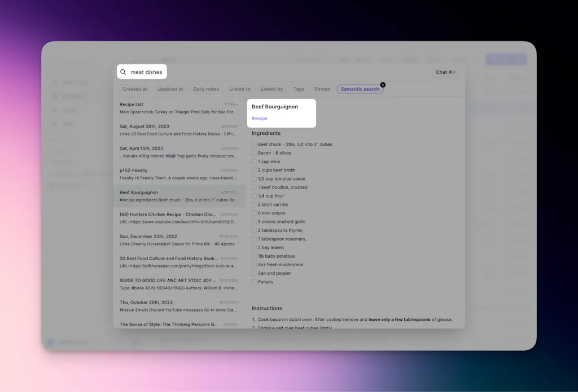Open the #recipe tag link

[x=260, y=118]
